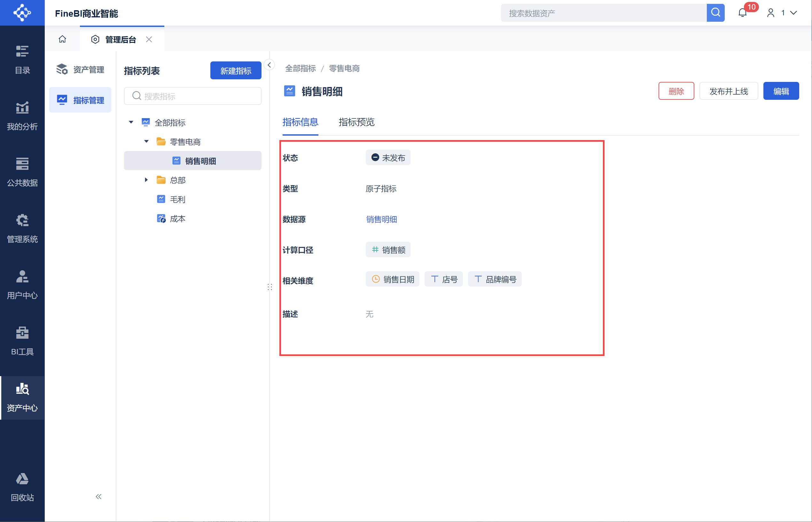The image size is (812, 522).
Task: Focus the 搜索指标 search field
Action: click(193, 96)
